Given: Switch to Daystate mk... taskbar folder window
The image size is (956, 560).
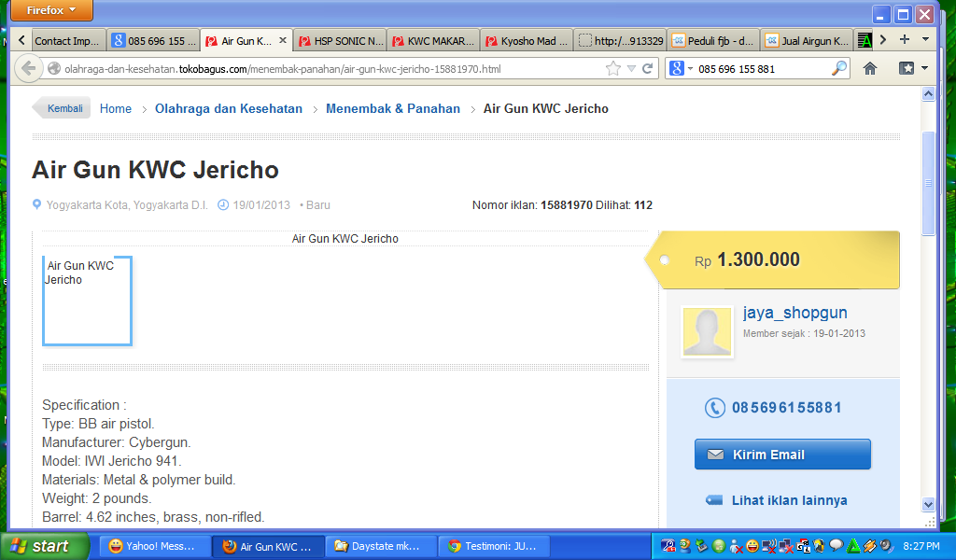Looking at the screenshot, I should click(382, 546).
